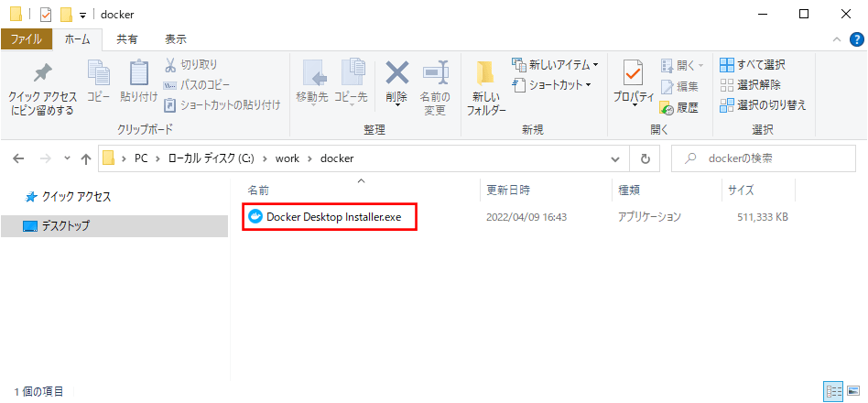Switch to the Home (ホーム) tab
Image resolution: width=868 pixels, height=403 pixels.
coord(78,39)
